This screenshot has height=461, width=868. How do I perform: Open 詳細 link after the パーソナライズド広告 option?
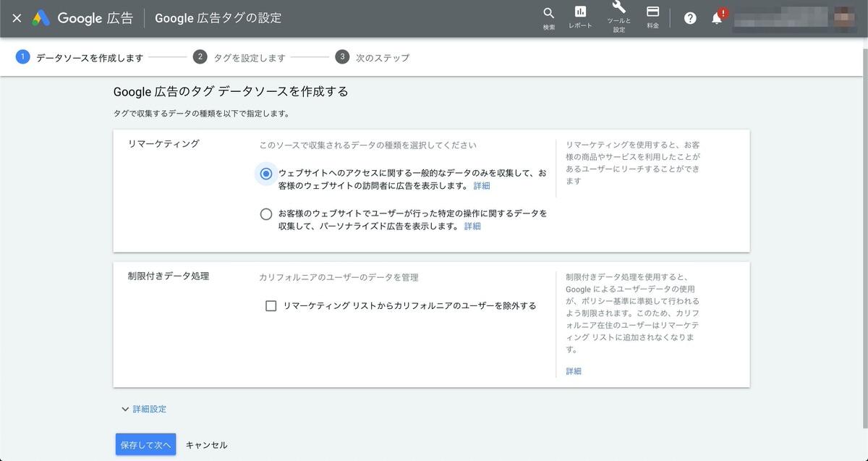coord(472,227)
